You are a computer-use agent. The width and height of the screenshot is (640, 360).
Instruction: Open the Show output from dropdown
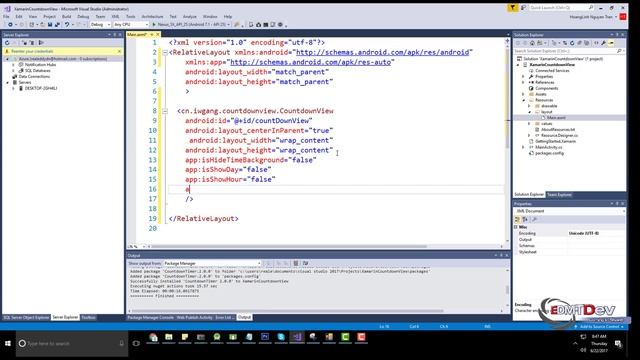[x=212, y=264]
